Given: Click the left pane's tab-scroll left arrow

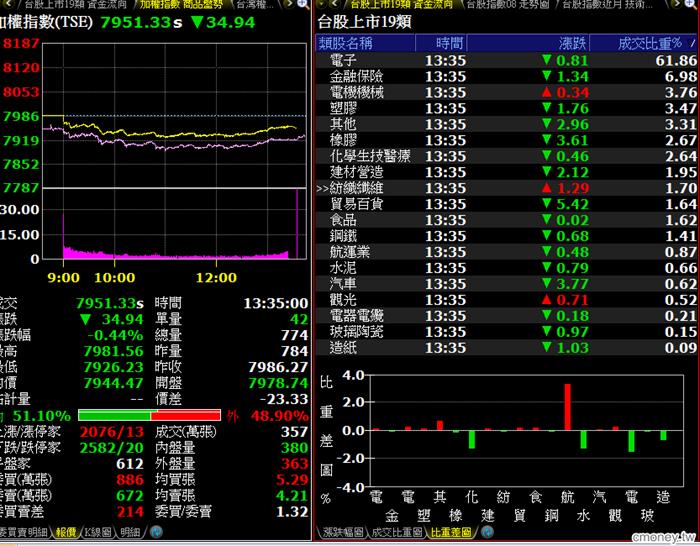Looking at the screenshot, I should tap(9, 4).
